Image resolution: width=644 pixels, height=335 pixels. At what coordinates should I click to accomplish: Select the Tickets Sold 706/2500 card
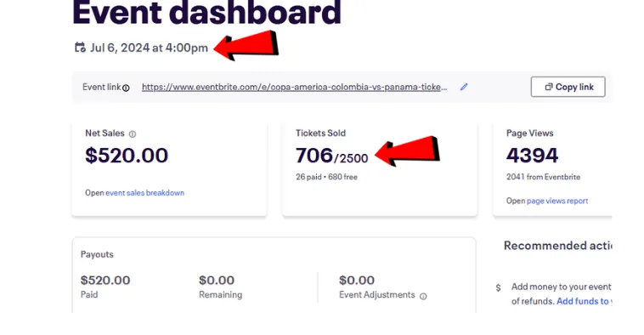(380, 167)
